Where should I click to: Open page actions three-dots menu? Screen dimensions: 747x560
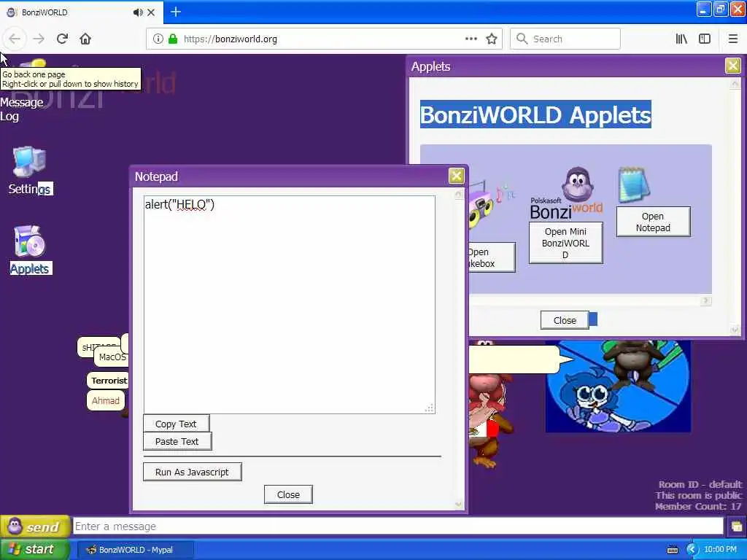(x=471, y=39)
